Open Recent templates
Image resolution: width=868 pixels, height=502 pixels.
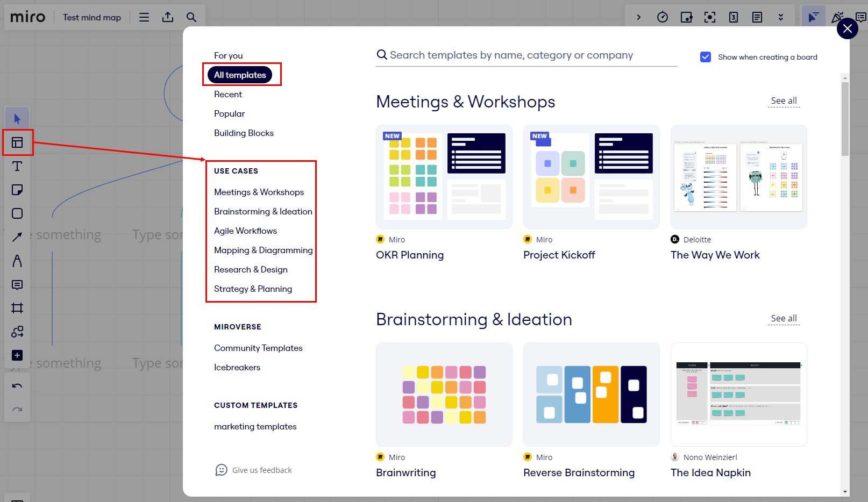[228, 94]
